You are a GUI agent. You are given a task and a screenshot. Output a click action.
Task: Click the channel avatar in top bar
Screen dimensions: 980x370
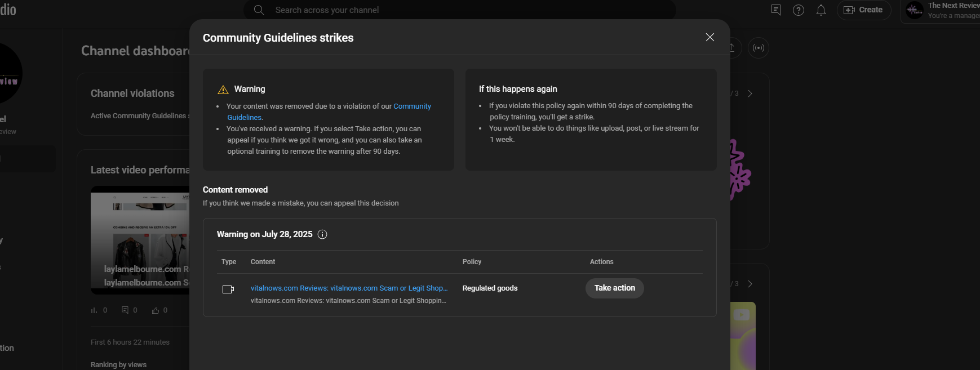coord(915,10)
